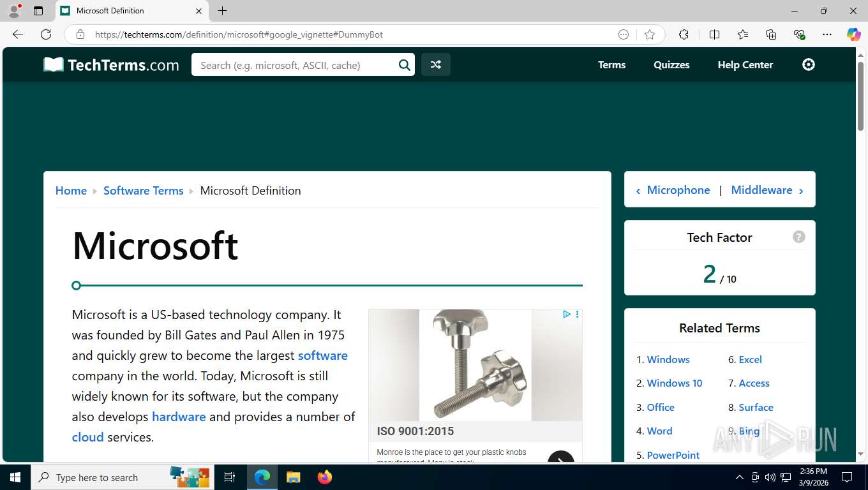Click the AdChoices icon on the ad

pos(566,314)
